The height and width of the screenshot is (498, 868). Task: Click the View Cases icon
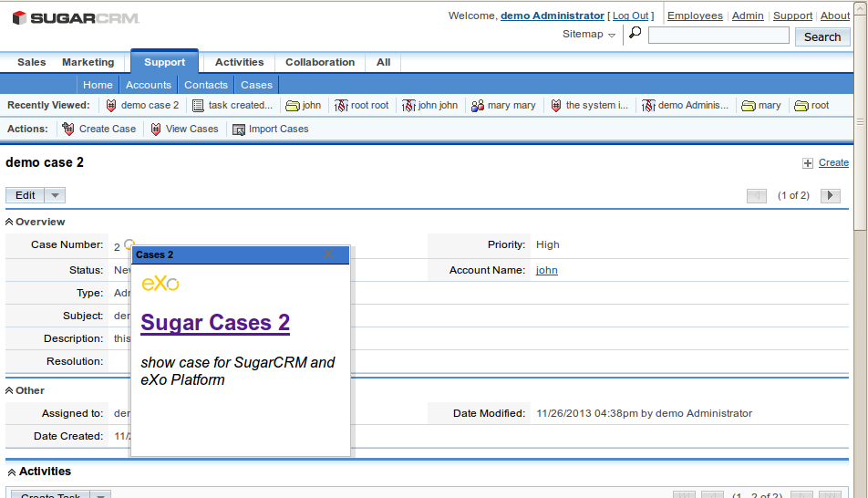(x=156, y=130)
